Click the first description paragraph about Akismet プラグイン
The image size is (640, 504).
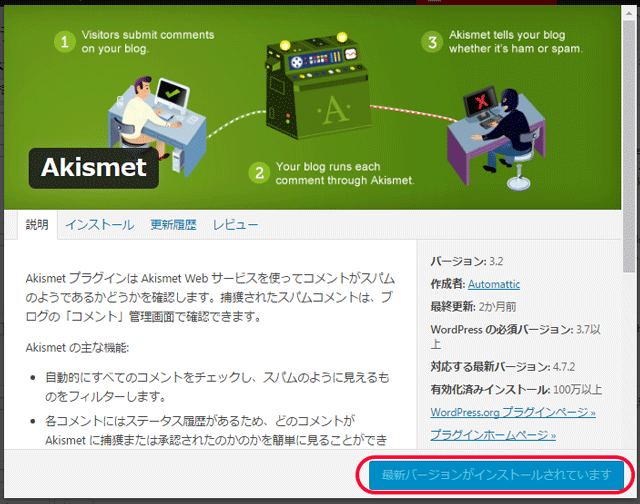click(210, 297)
